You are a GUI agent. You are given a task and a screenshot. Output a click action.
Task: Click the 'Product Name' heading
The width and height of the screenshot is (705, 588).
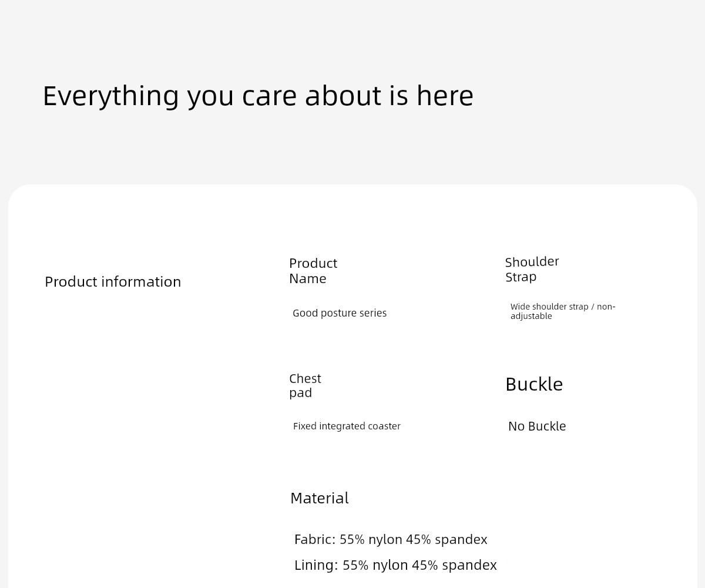[313, 270]
